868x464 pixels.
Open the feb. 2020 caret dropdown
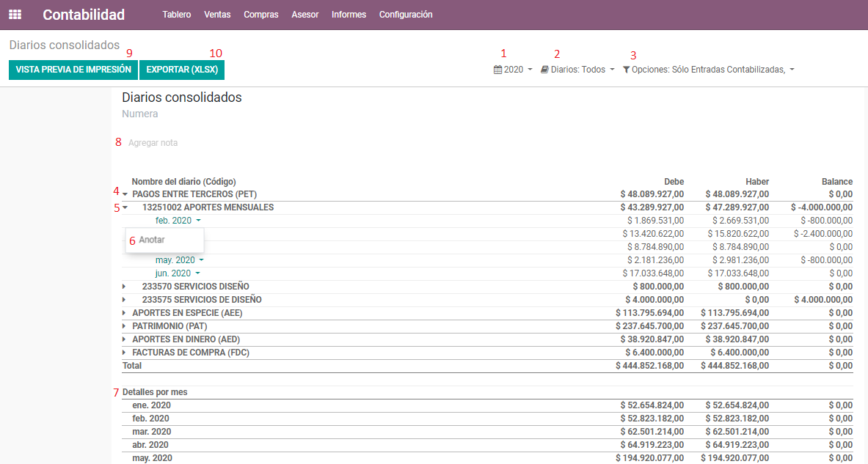pyautogui.click(x=199, y=221)
